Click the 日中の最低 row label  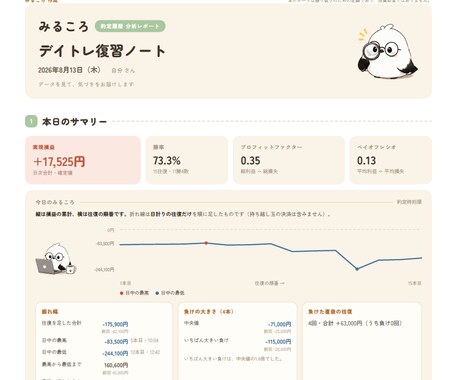(54, 352)
